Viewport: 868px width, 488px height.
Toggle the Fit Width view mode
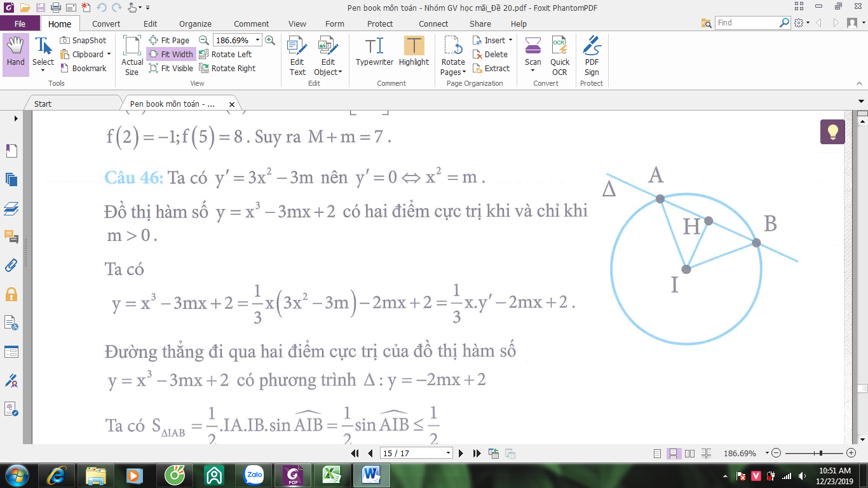(x=171, y=54)
